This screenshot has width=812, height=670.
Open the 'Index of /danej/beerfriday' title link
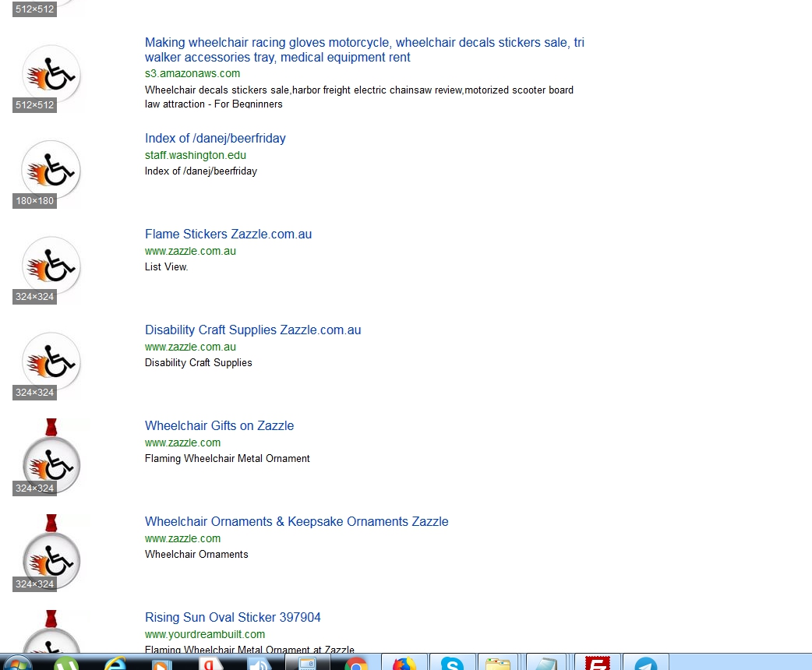tap(215, 138)
